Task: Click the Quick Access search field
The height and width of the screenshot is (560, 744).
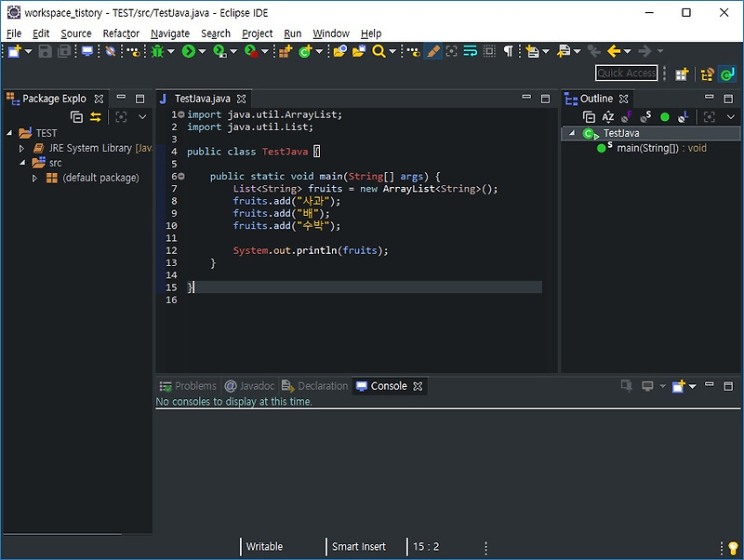Action: tap(625, 73)
